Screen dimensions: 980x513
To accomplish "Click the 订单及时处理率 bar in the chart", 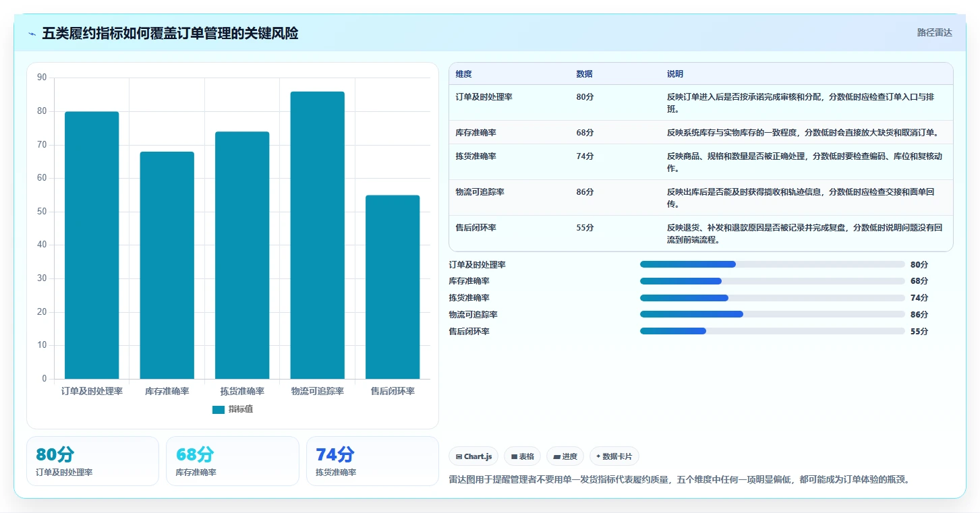I will click(92, 245).
